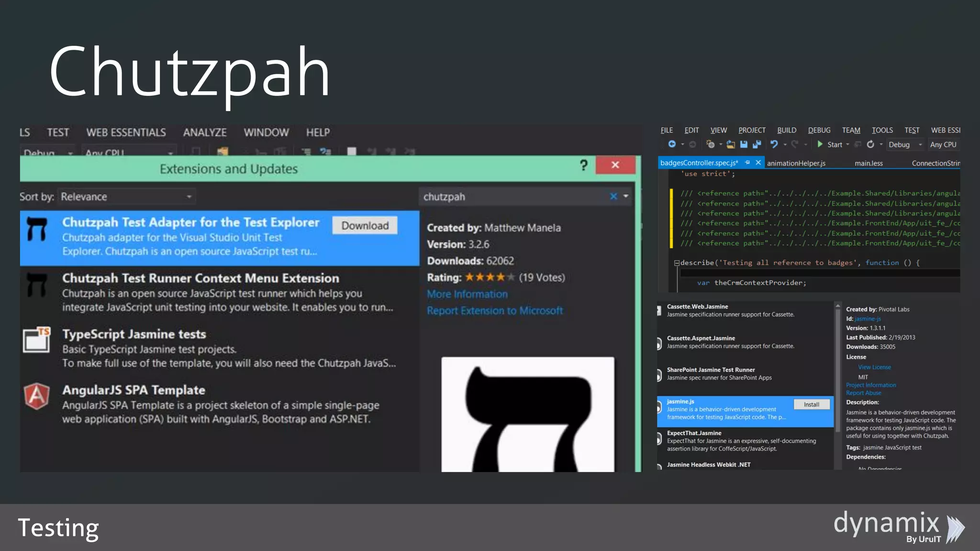Click the New Web Site globe icon
This screenshot has height=551, width=980.
(x=711, y=144)
